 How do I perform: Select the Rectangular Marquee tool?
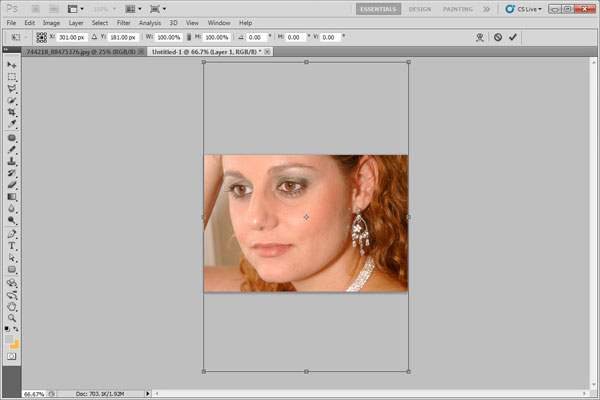[12, 77]
